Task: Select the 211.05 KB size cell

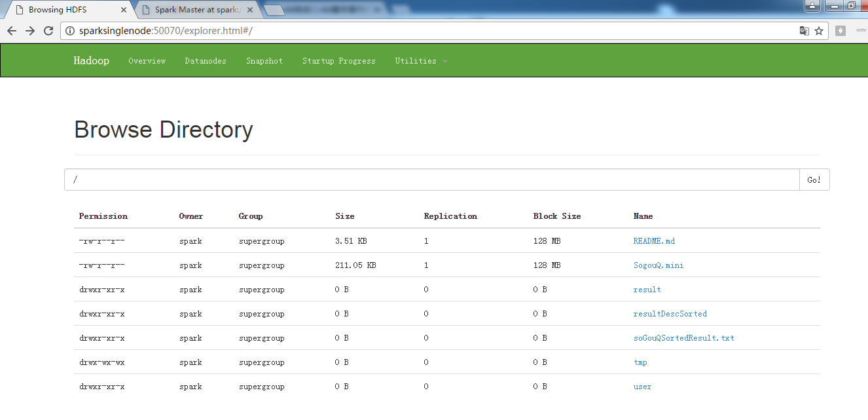Action: point(355,265)
